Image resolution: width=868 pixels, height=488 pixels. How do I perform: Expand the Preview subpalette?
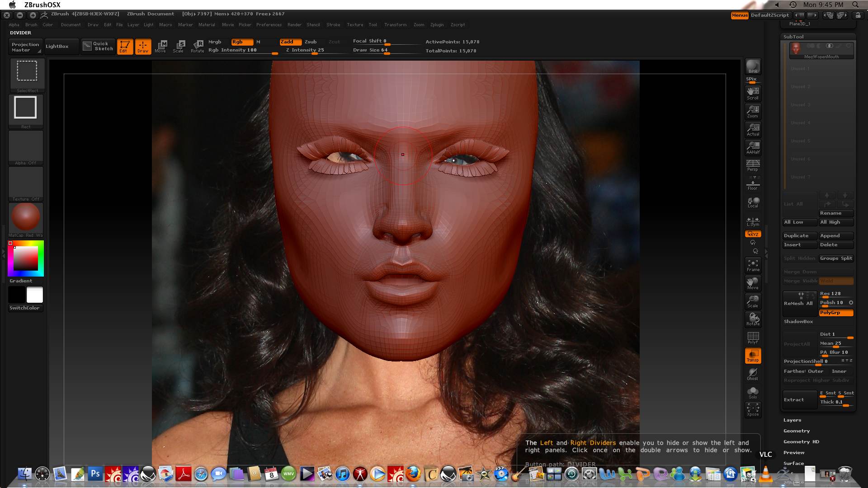(794, 453)
